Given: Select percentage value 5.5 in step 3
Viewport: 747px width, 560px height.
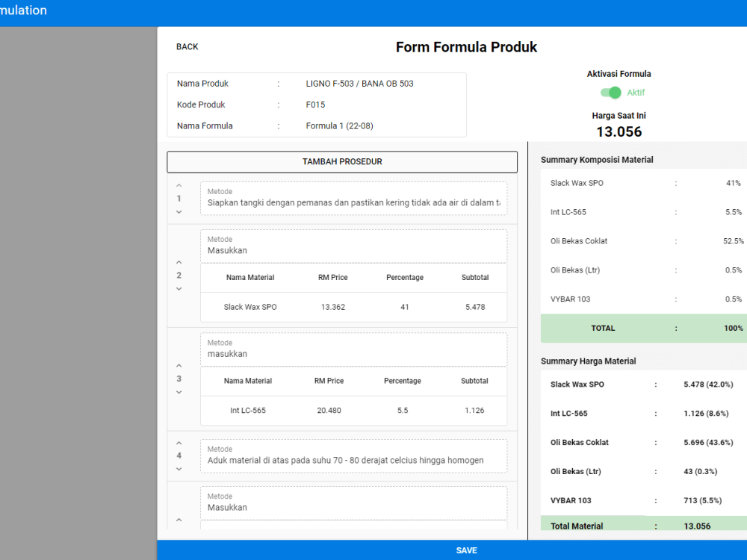Looking at the screenshot, I should 403,411.
